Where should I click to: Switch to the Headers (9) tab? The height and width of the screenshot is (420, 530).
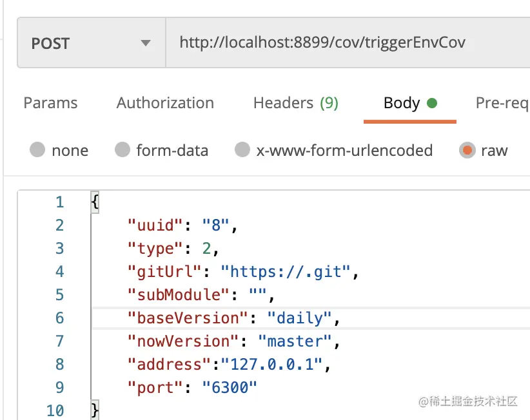(295, 103)
